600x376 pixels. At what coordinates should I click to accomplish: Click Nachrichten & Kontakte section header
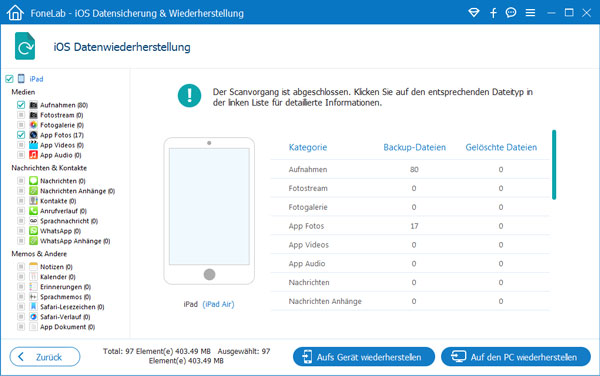pyautogui.click(x=49, y=168)
